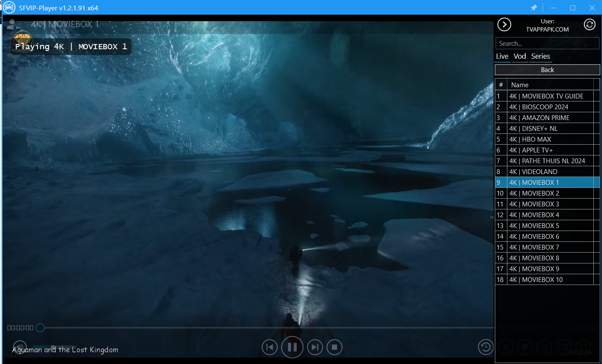Select 4K | PATHE THUIS NL 2024
This screenshot has width=602, height=364.
547,161
